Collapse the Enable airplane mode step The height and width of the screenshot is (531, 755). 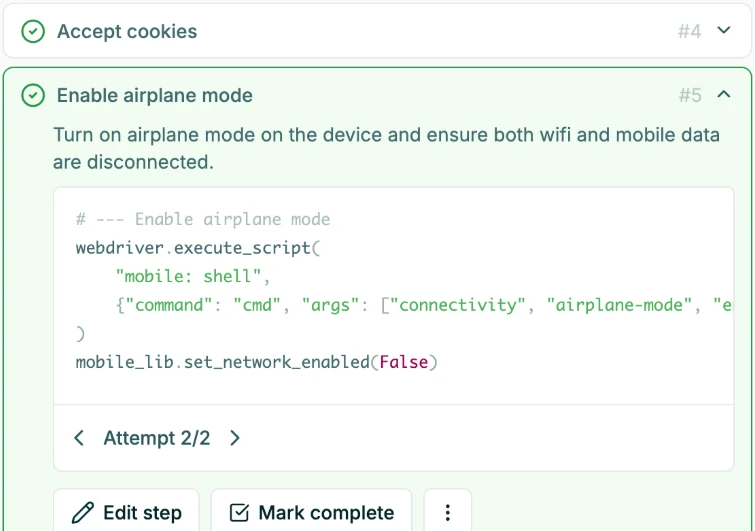(x=724, y=94)
